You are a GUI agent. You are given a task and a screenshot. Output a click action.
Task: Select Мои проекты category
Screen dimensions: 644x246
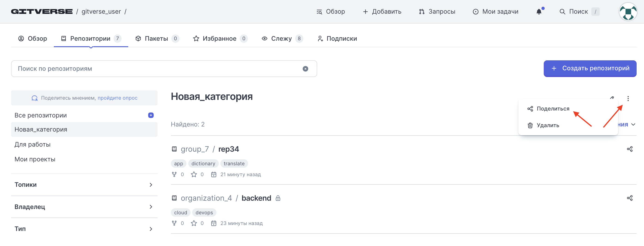35,159
